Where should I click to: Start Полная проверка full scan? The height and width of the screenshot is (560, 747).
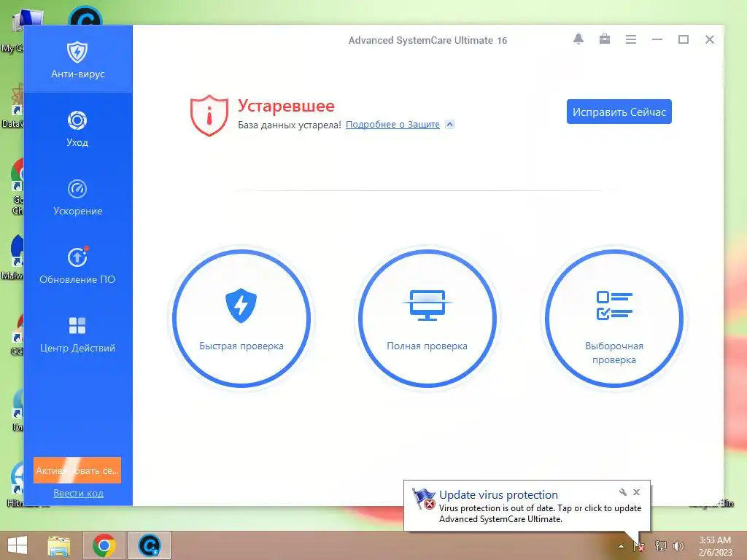(x=427, y=318)
